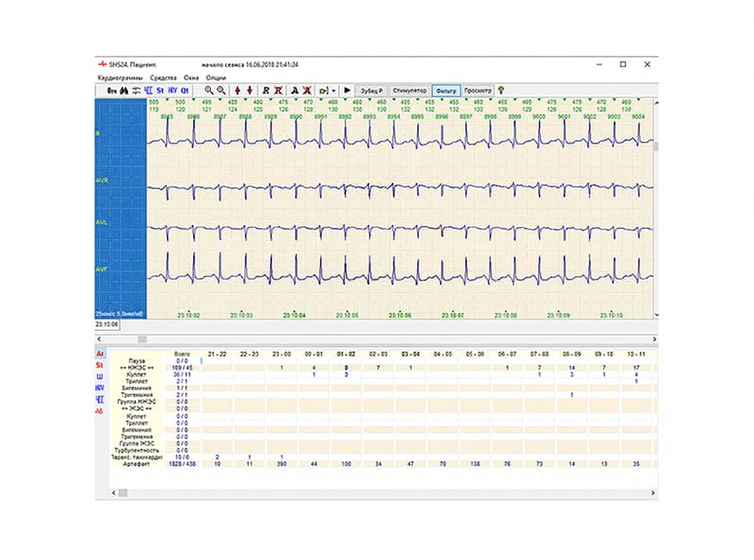This screenshot has height=560, width=754.
Task: Select the red St sidebar icon
Action: pos(99,365)
